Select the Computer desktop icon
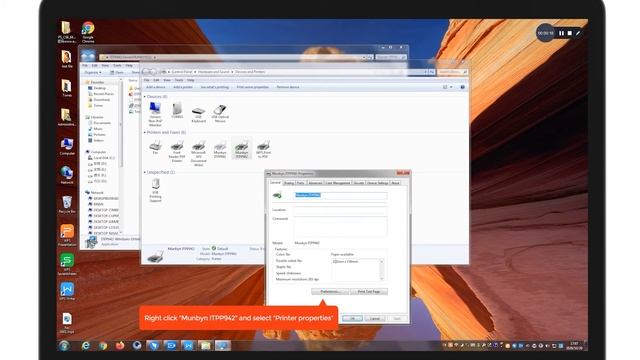640x360 pixels. [x=67, y=147]
